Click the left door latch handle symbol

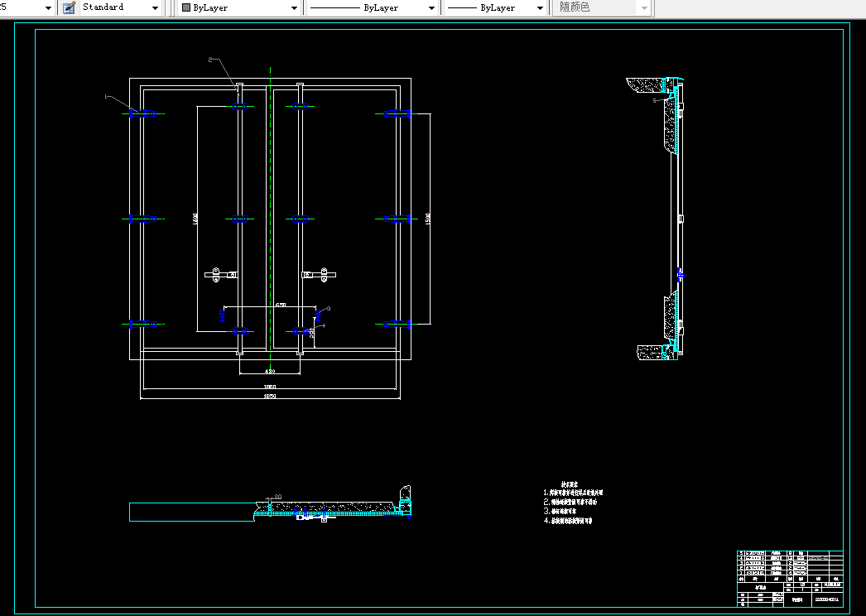pyautogui.click(x=221, y=275)
